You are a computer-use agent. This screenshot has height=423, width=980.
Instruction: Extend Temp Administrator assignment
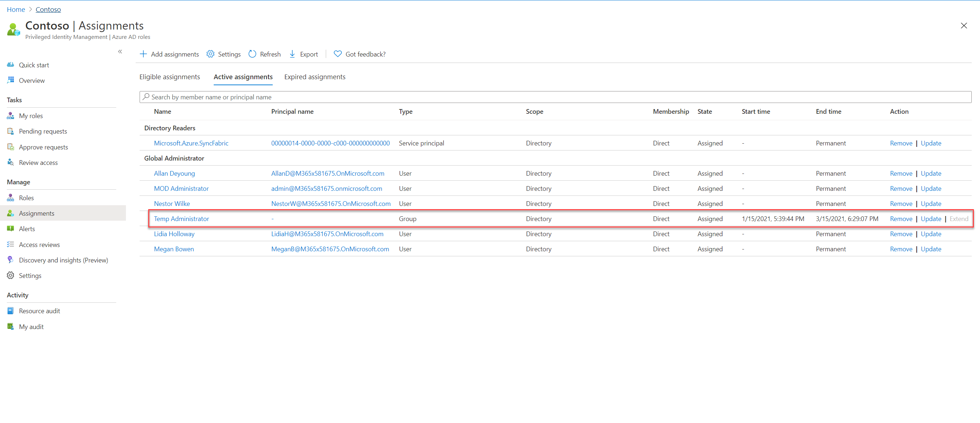point(959,219)
